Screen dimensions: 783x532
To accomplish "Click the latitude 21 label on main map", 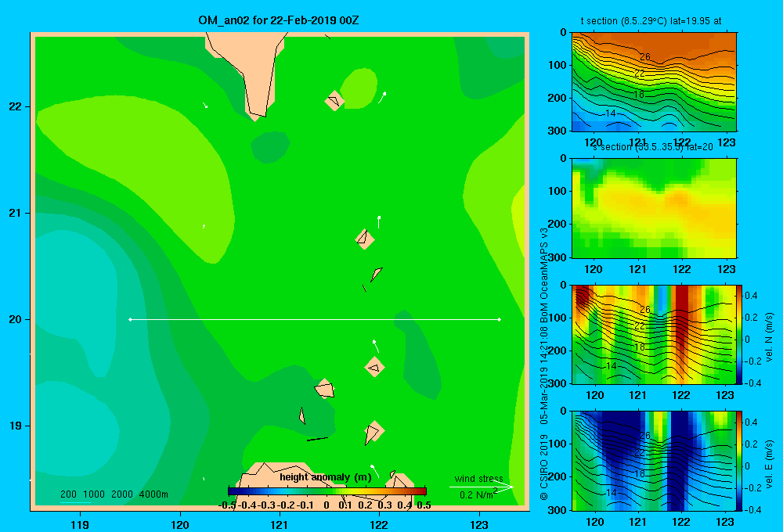I will click(x=16, y=213).
